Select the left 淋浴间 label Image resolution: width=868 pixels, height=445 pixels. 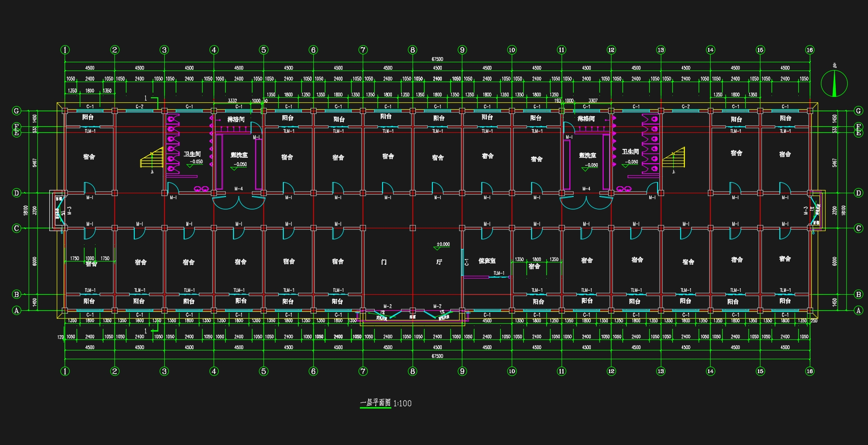(x=236, y=119)
